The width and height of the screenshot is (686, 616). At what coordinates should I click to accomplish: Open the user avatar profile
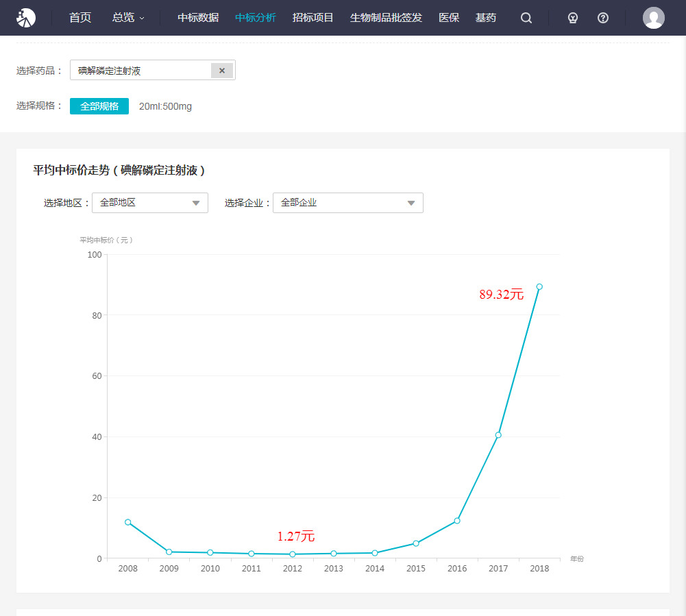click(653, 18)
